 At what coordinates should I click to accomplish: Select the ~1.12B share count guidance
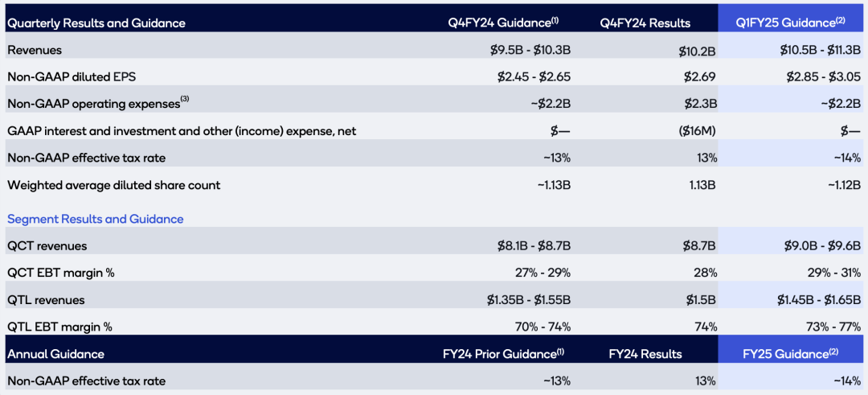tap(838, 185)
